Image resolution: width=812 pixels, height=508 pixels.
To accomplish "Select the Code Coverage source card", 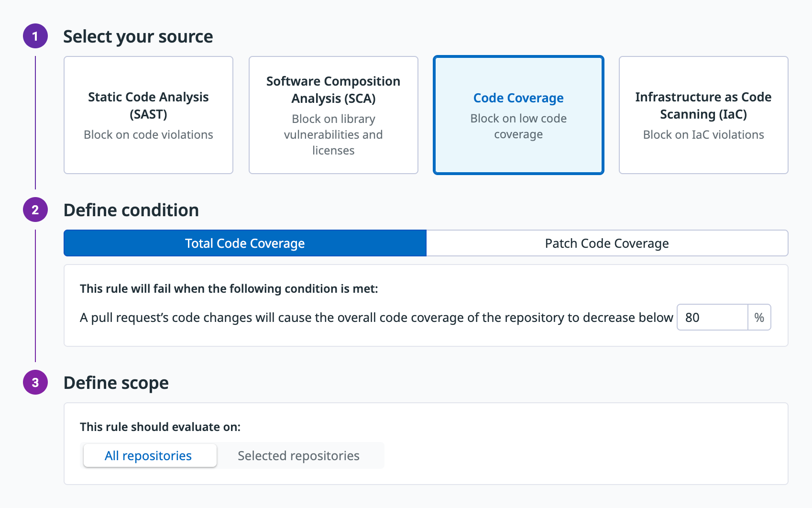I will click(x=518, y=115).
